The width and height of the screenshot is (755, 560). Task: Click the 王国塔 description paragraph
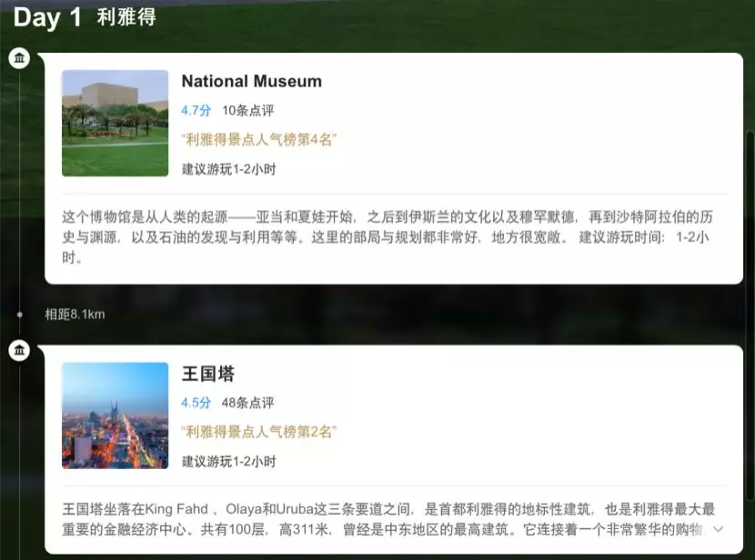(382, 519)
